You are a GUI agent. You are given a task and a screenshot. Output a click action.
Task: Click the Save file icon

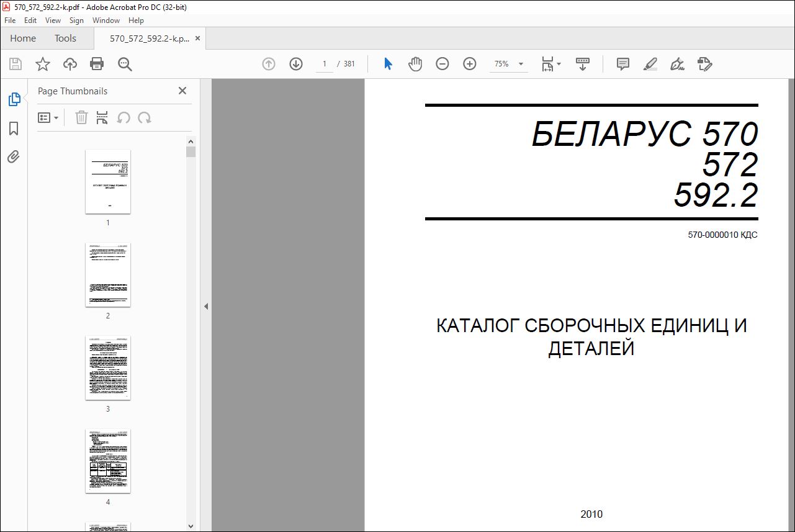coord(16,64)
